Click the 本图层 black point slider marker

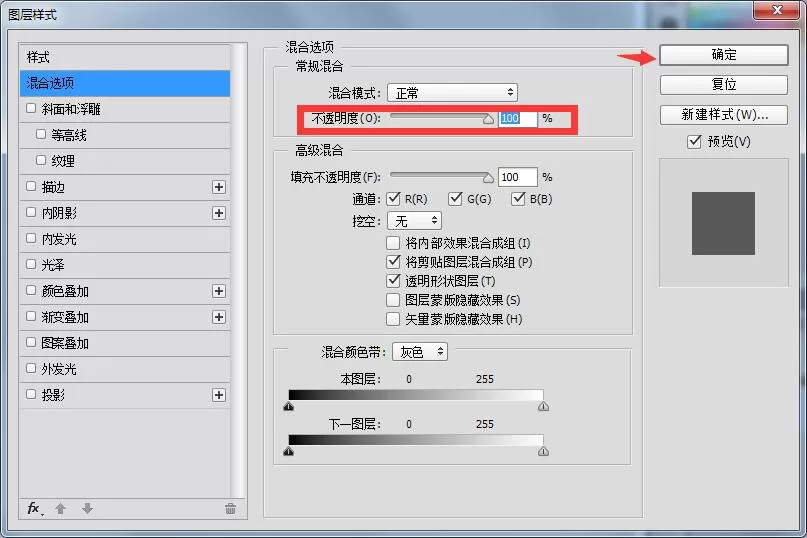tap(289, 407)
